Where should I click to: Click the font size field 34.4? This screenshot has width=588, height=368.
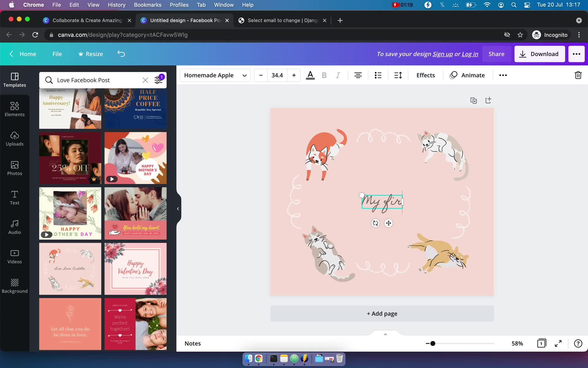pos(277,75)
